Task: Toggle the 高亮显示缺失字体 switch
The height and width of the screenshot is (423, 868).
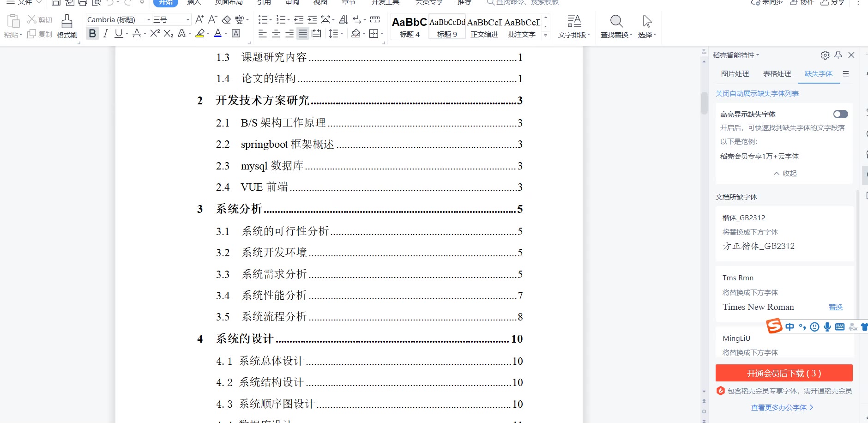Action: point(840,114)
